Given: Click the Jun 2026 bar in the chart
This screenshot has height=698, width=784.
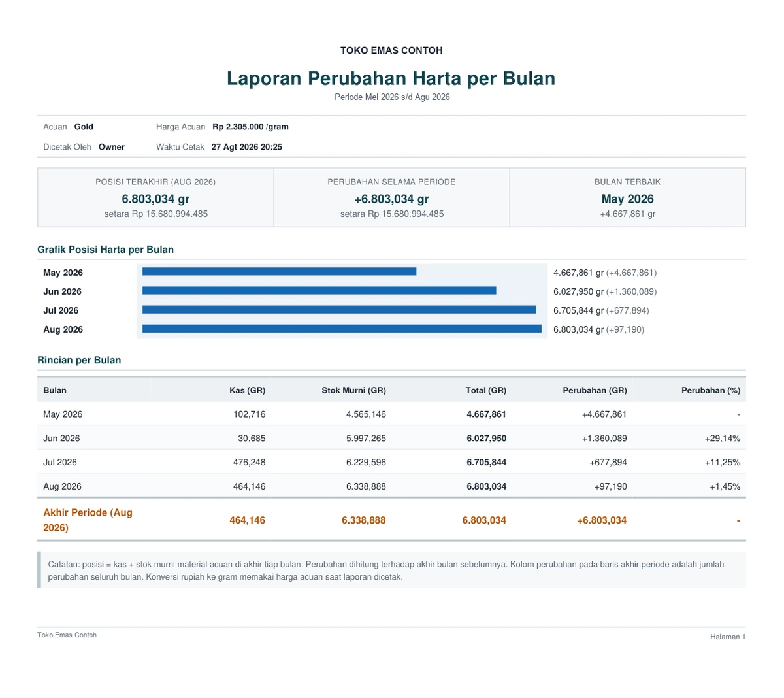Looking at the screenshot, I should 319,290.
